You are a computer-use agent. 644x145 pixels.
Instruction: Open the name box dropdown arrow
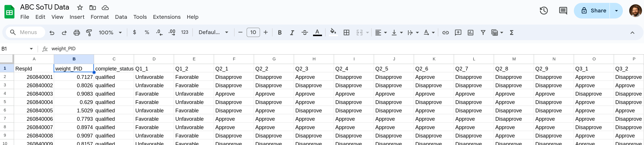click(x=31, y=49)
